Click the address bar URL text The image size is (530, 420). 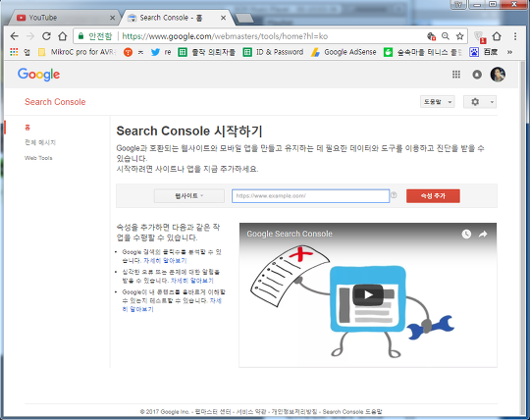click(225, 36)
